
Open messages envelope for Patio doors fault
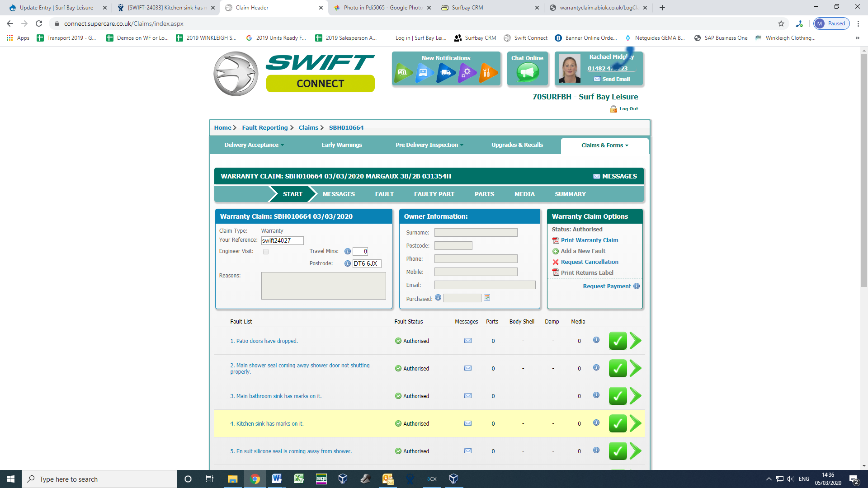(x=468, y=341)
